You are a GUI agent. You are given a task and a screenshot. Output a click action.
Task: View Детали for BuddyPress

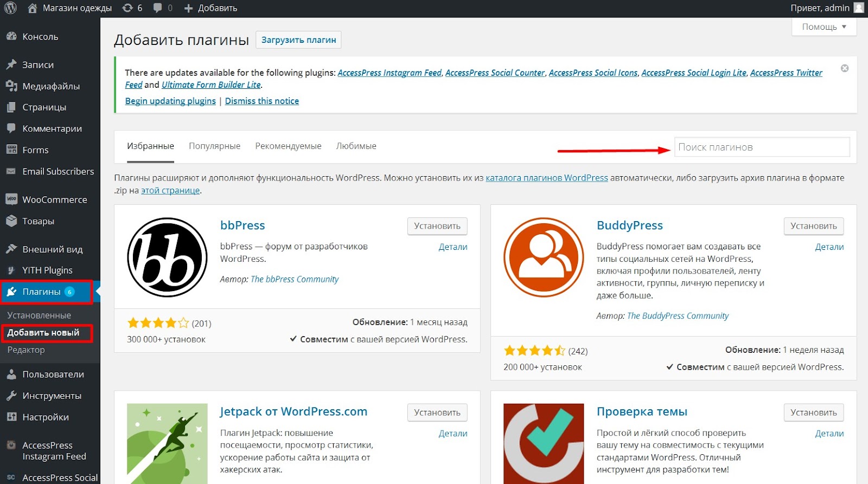pyautogui.click(x=829, y=247)
